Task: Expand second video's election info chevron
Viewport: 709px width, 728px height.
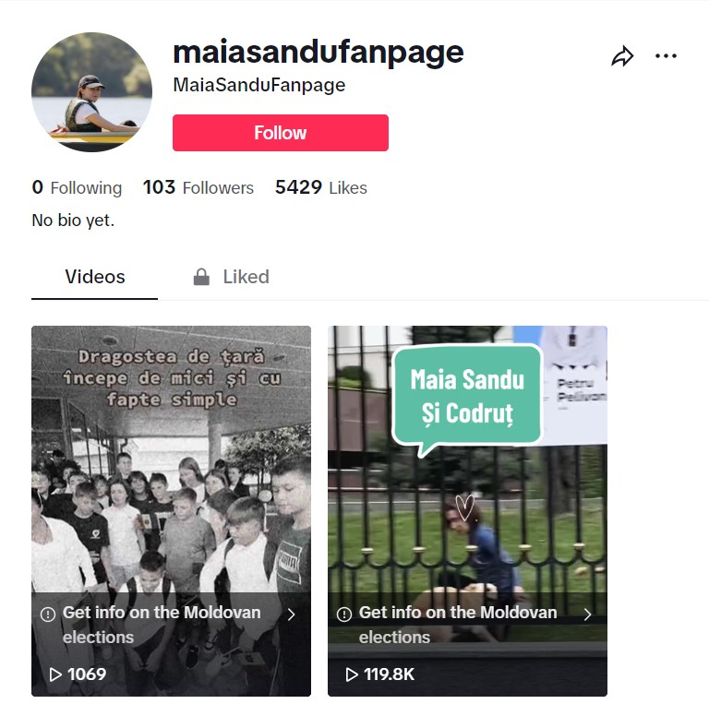Action: 588,615
